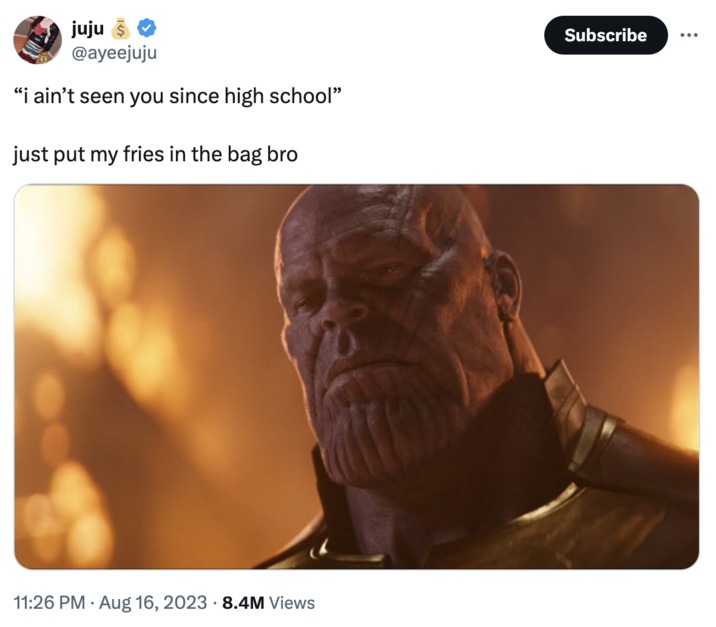
Task: Open juju's profile avatar picture
Action: [38, 40]
